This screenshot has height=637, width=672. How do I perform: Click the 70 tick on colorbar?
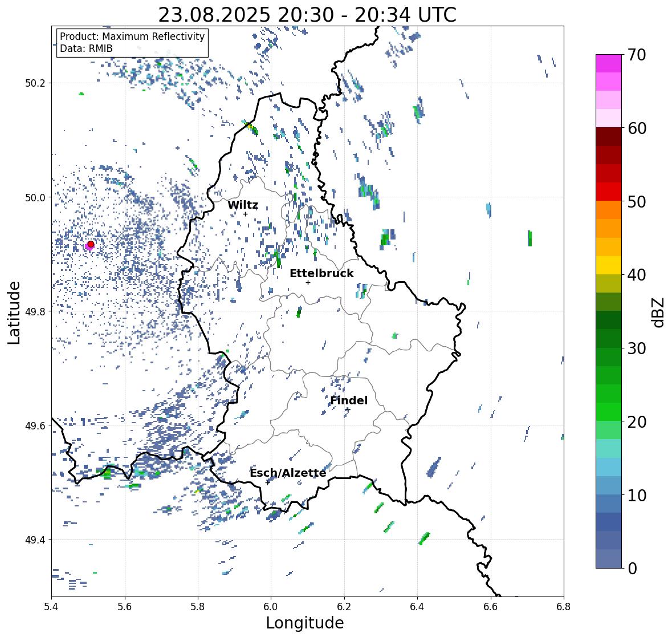[637, 55]
